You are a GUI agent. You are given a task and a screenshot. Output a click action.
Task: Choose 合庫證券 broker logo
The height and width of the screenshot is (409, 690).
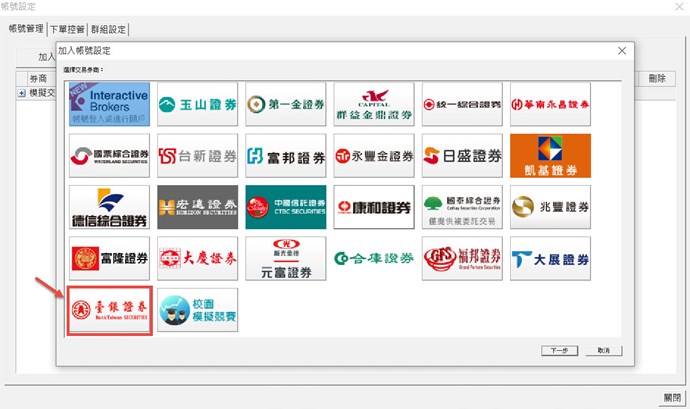(x=374, y=258)
